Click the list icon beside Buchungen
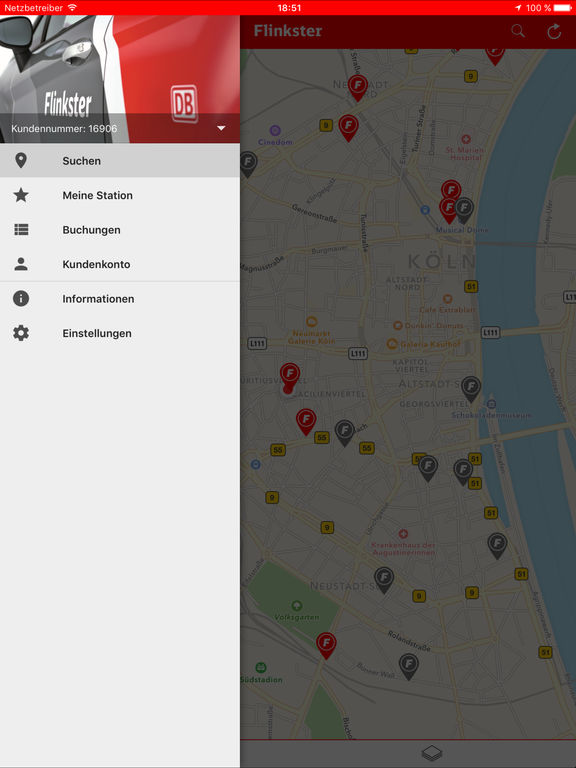576x768 pixels. tap(21, 229)
